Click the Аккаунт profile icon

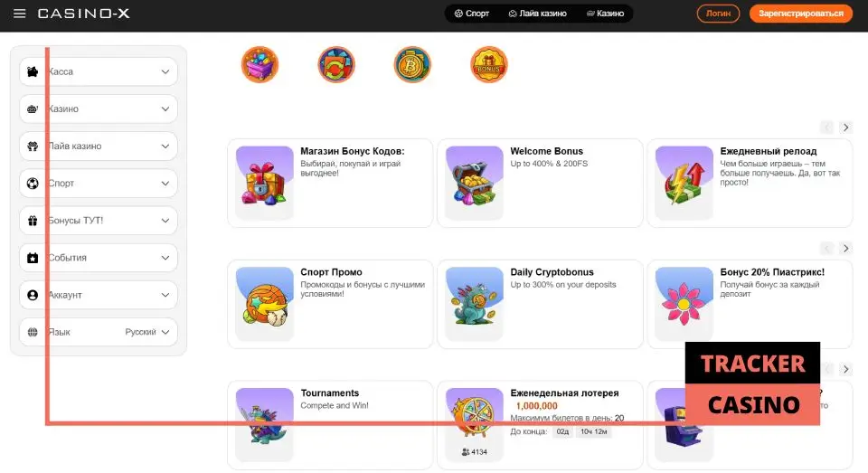coord(33,295)
